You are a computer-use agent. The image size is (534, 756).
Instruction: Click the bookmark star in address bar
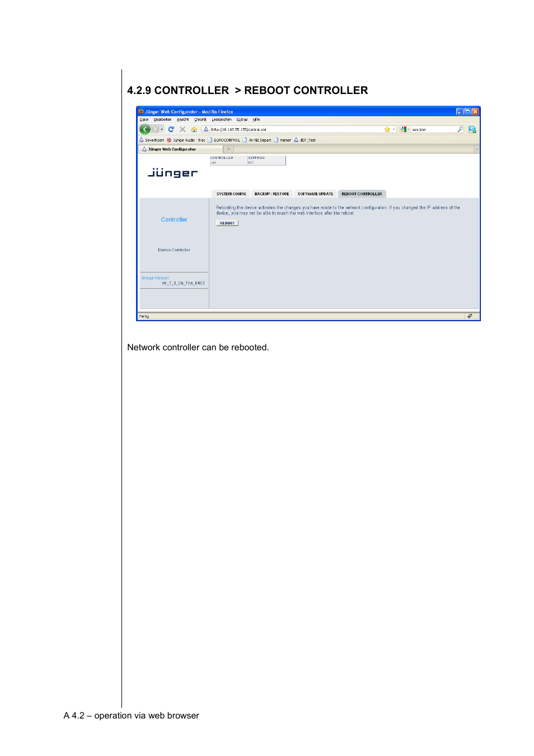coord(387,129)
